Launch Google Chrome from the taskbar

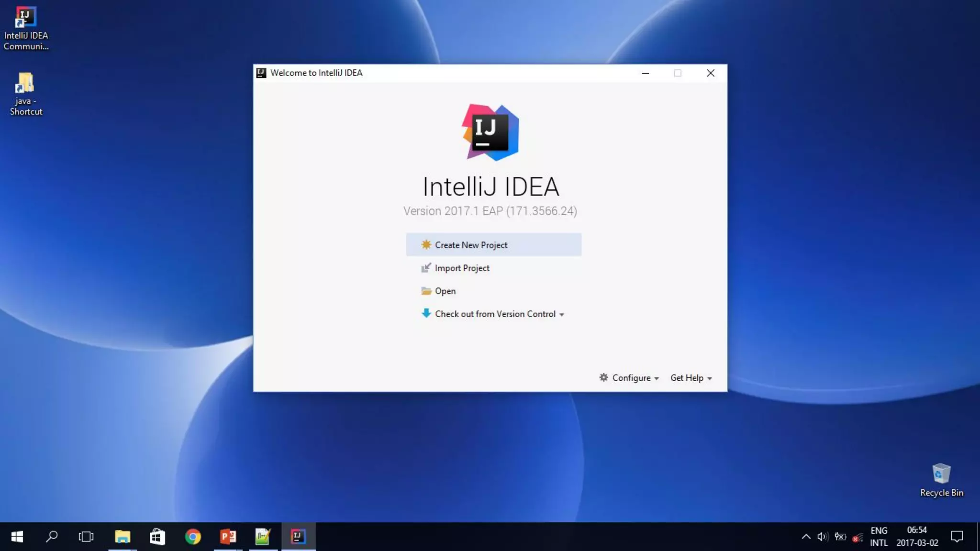(193, 537)
